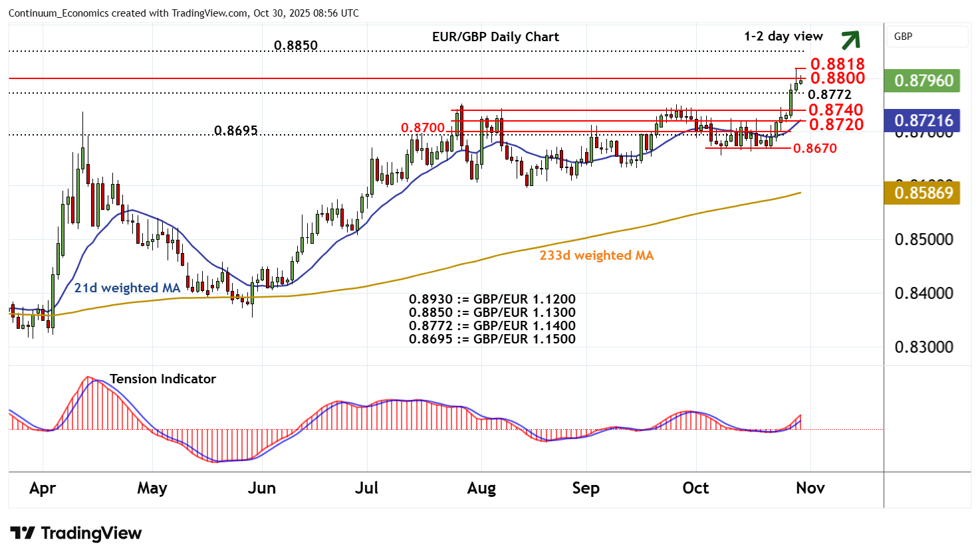The image size is (980, 558).
Task: Click the 0.8670 support line label
Action: coord(815,148)
